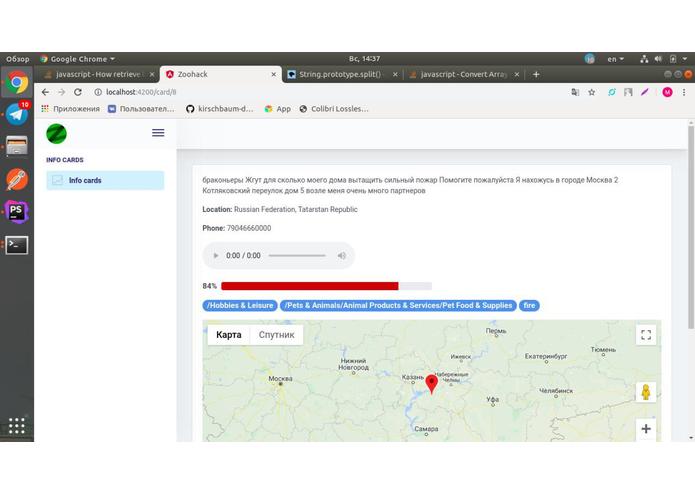This screenshot has width=695, height=494.
Task: Close the String.prototype.split() tab
Action: pos(395,74)
